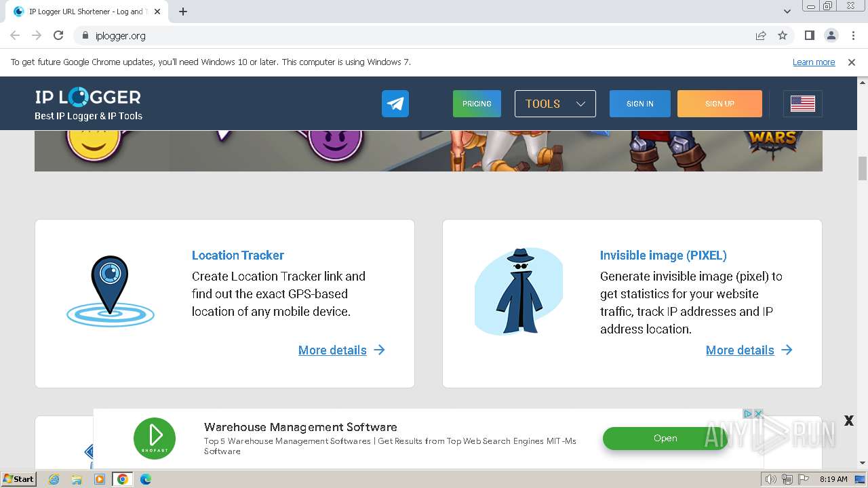
Task: Click the SIGN UP button
Action: pyautogui.click(x=719, y=104)
